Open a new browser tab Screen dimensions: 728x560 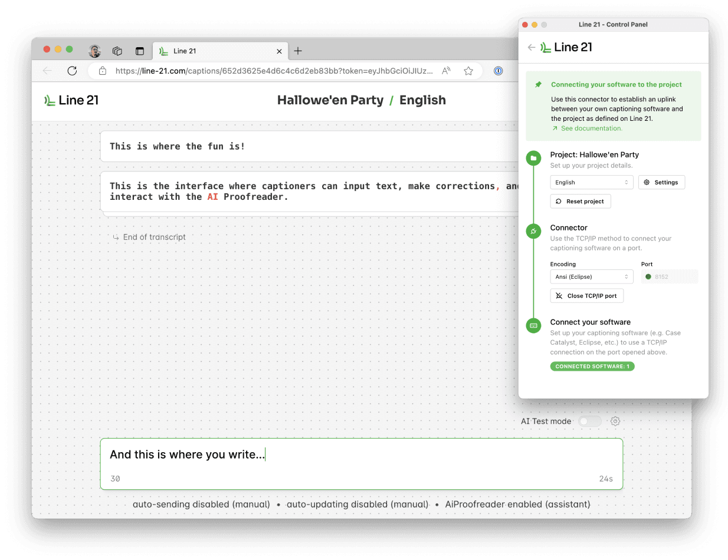click(298, 51)
